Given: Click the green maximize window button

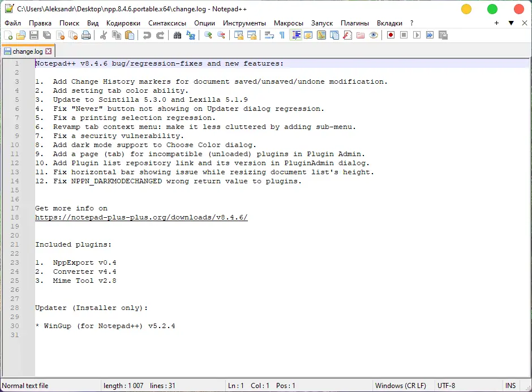Looking at the screenshot, I should pyautogui.click(x=492, y=9).
